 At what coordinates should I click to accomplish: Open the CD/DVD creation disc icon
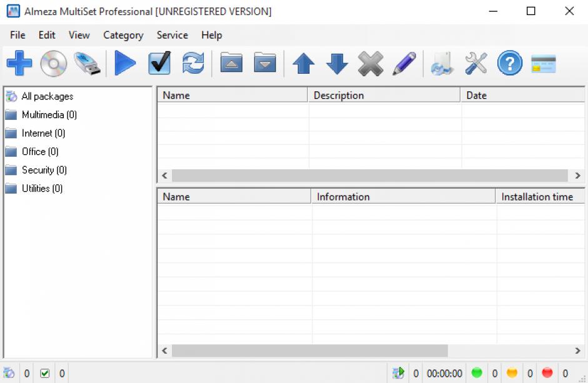click(54, 63)
